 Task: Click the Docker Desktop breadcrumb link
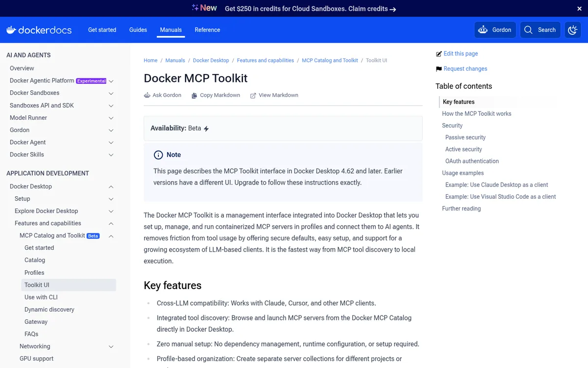[x=211, y=60]
